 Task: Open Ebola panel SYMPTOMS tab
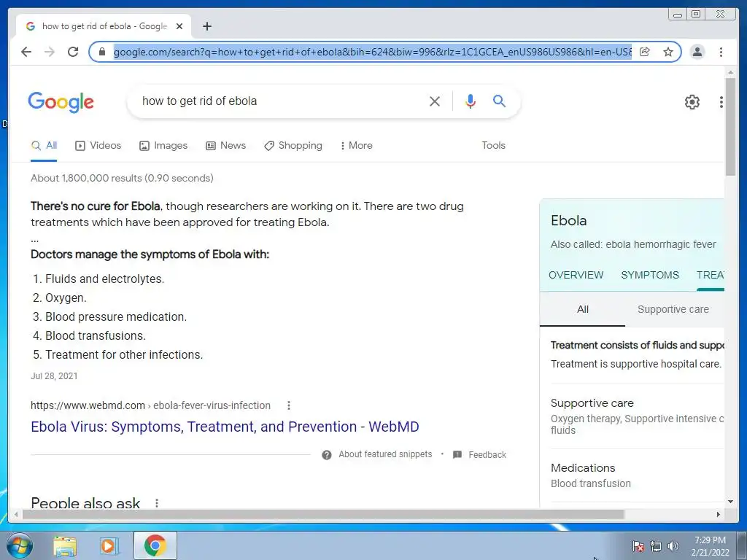(x=650, y=275)
